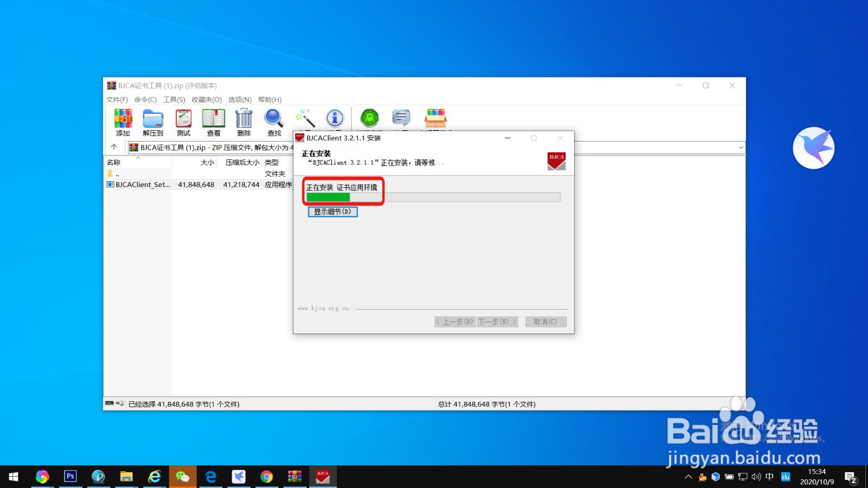Open the 帮助(H) menu
Screen dimensions: 868x488
point(270,100)
